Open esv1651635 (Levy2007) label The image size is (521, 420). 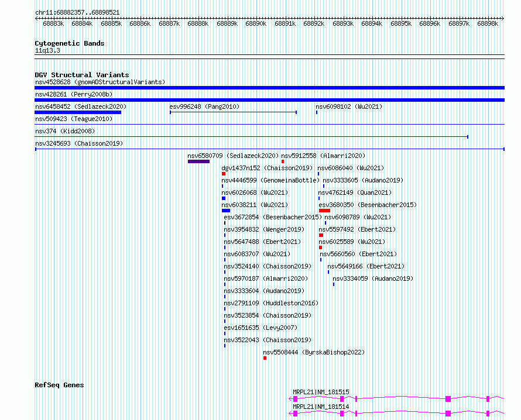[x=261, y=328]
